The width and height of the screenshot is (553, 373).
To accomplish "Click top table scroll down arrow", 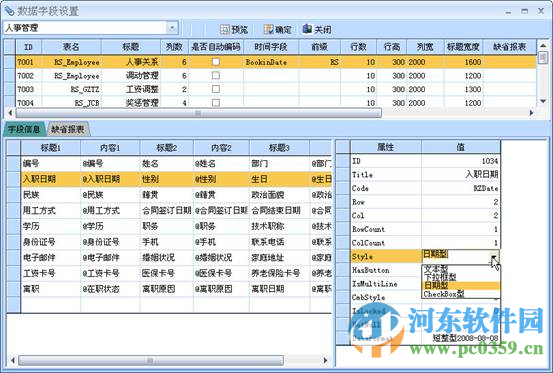I will pyautogui.click(x=543, y=102).
